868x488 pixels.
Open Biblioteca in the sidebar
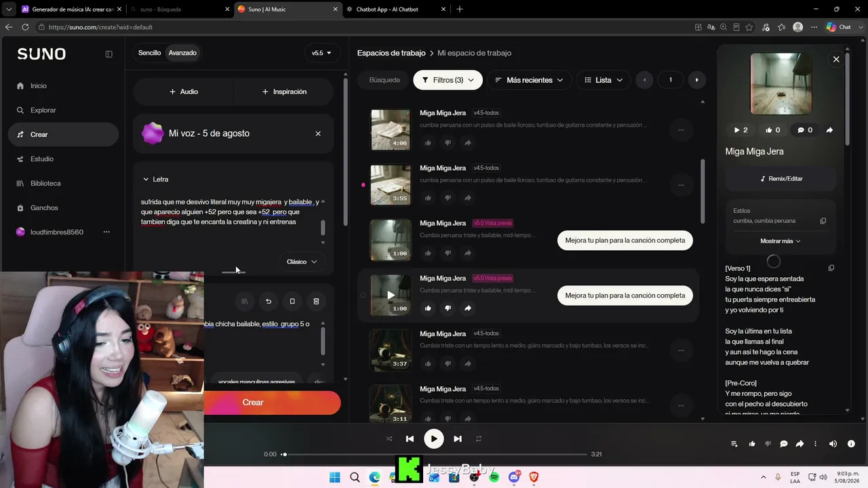[45, 184]
